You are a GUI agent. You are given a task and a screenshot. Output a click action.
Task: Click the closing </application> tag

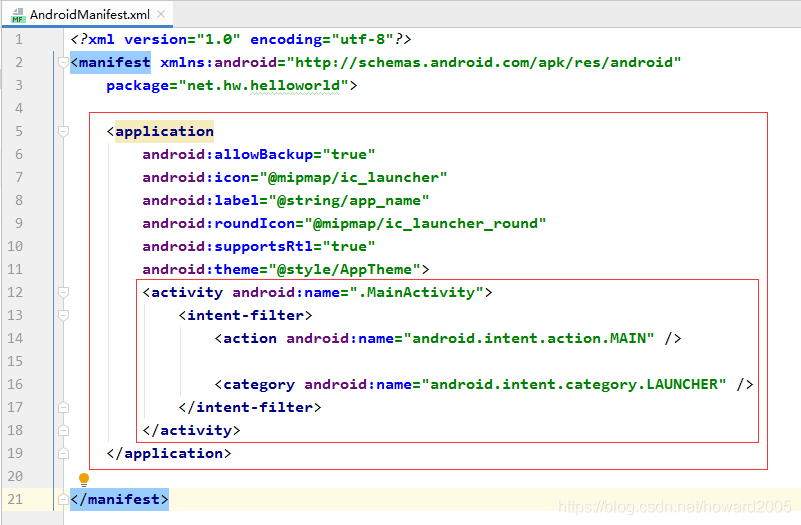169,453
